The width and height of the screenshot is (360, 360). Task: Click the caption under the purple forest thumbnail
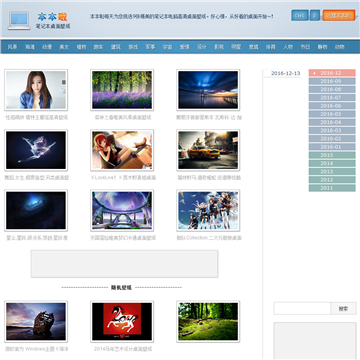(123, 117)
